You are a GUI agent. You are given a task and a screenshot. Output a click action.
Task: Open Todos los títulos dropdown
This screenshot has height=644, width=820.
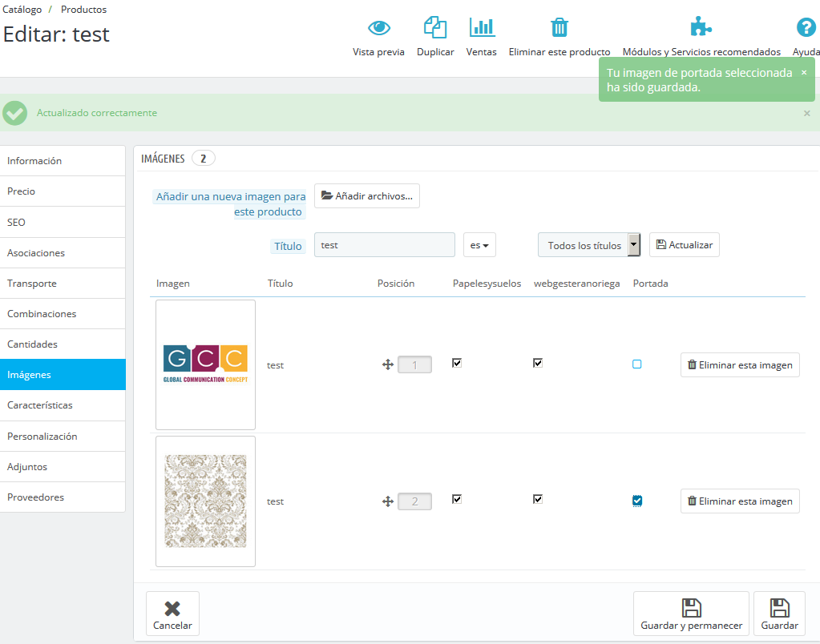point(589,244)
